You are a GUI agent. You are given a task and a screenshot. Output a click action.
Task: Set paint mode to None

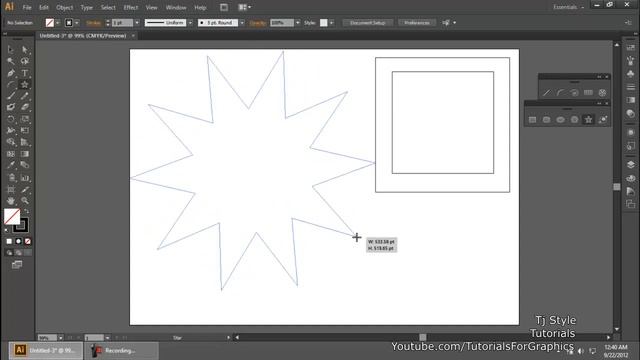27,241
